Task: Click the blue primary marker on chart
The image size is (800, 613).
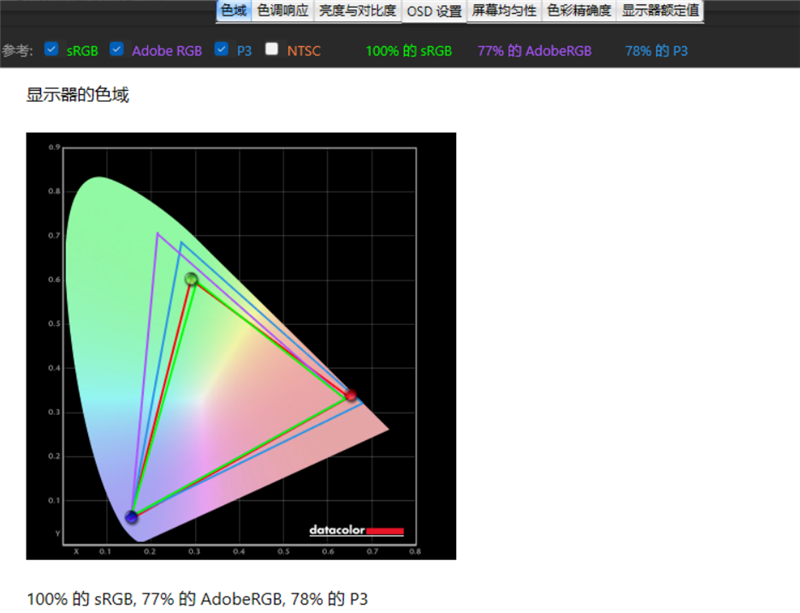Action: (132, 517)
